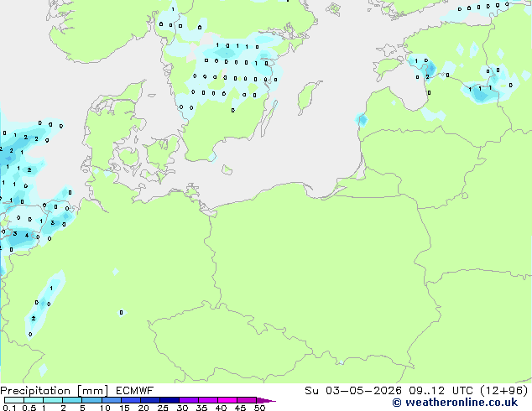This screenshot has height=411, width=532.
Task: Select the 30–35 mm purple swatch
Action: [188, 400]
